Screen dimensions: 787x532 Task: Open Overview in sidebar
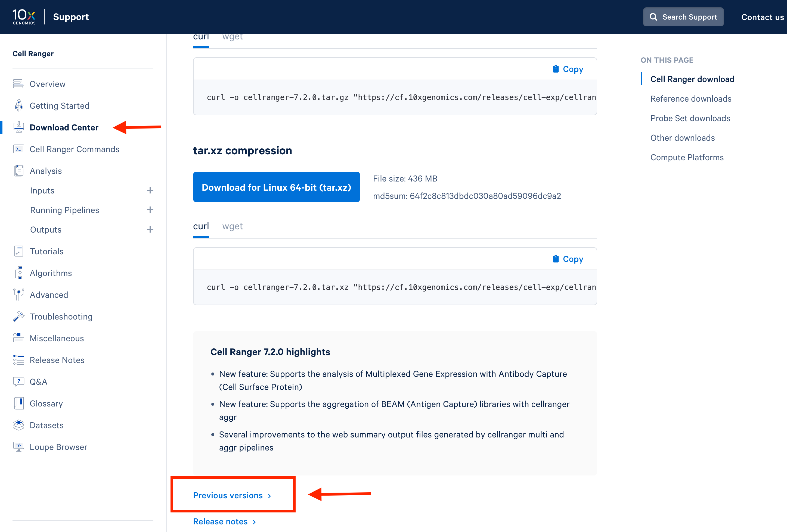tap(47, 84)
